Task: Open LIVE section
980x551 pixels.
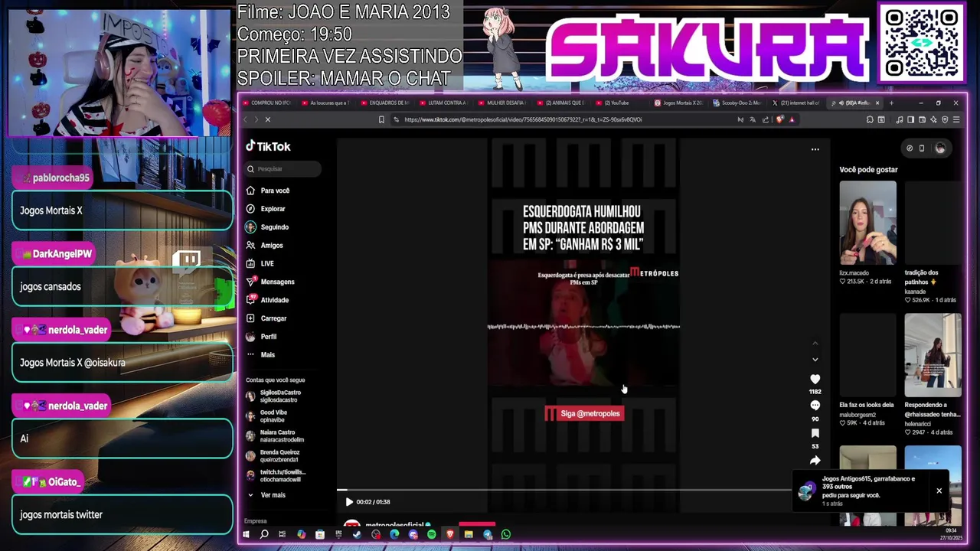Action: (x=260, y=263)
